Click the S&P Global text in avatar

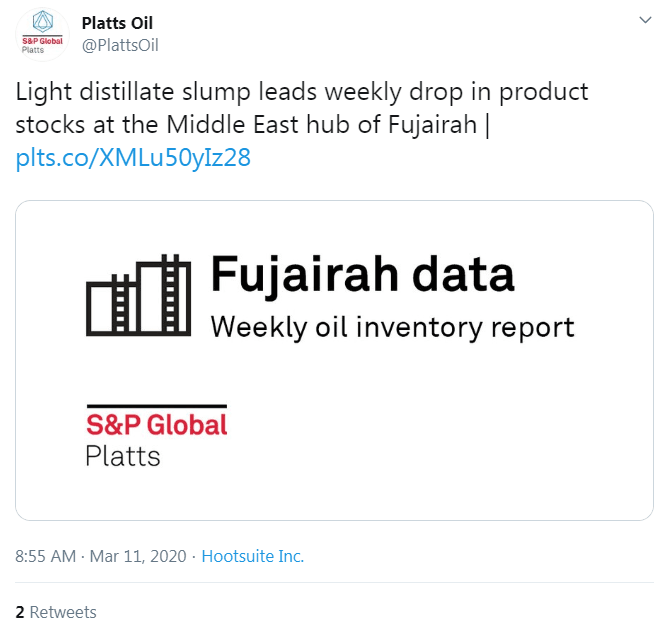42,41
